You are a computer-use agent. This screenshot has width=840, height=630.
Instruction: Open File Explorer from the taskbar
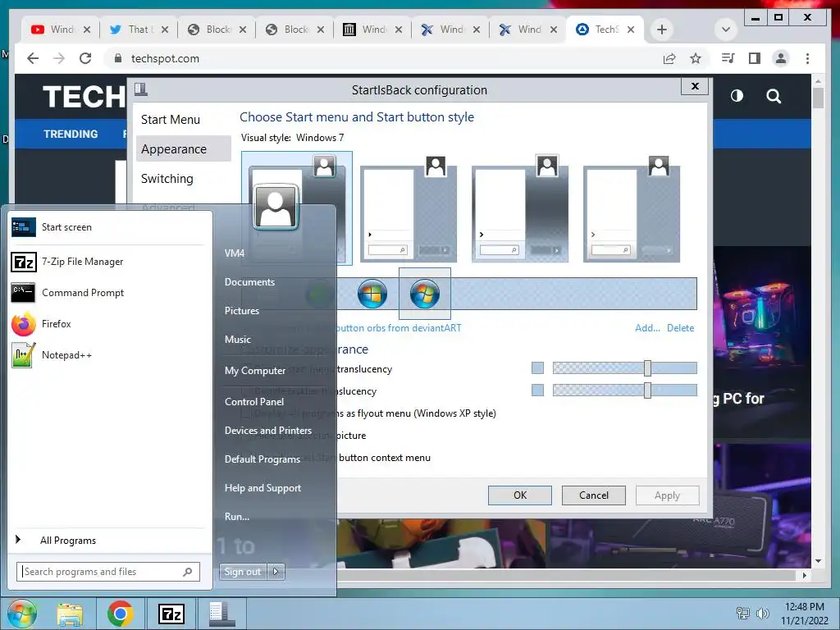pos(70,614)
